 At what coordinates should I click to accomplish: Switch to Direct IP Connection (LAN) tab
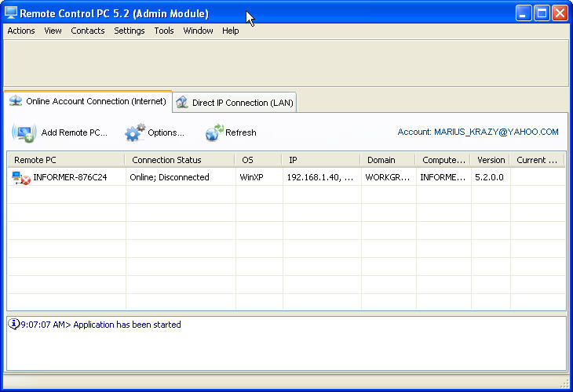pos(234,103)
